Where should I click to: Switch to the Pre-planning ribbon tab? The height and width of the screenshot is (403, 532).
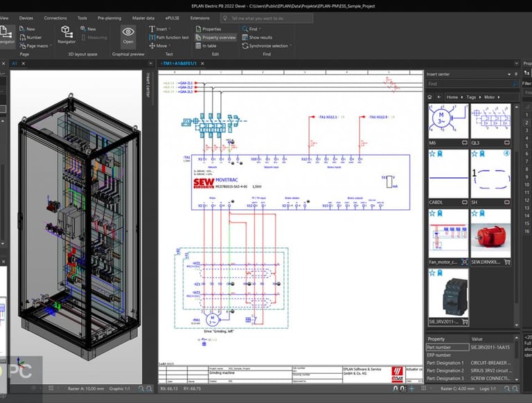(109, 17)
